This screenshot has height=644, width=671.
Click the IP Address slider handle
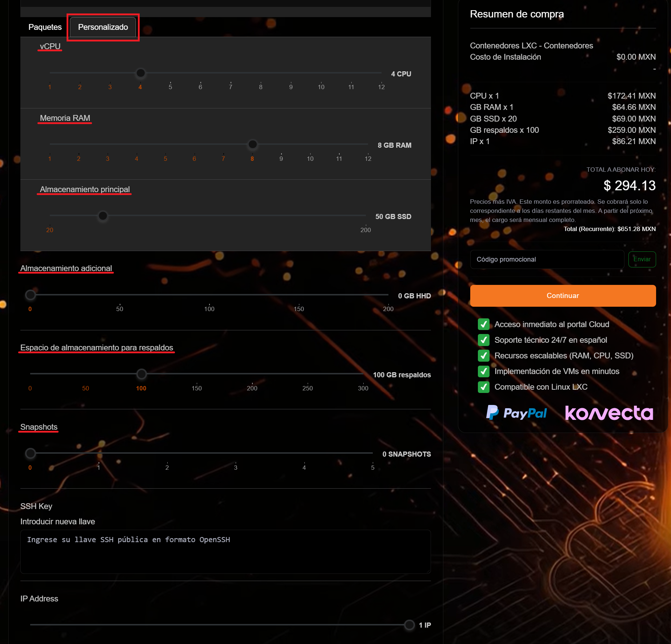coord(410,625)
